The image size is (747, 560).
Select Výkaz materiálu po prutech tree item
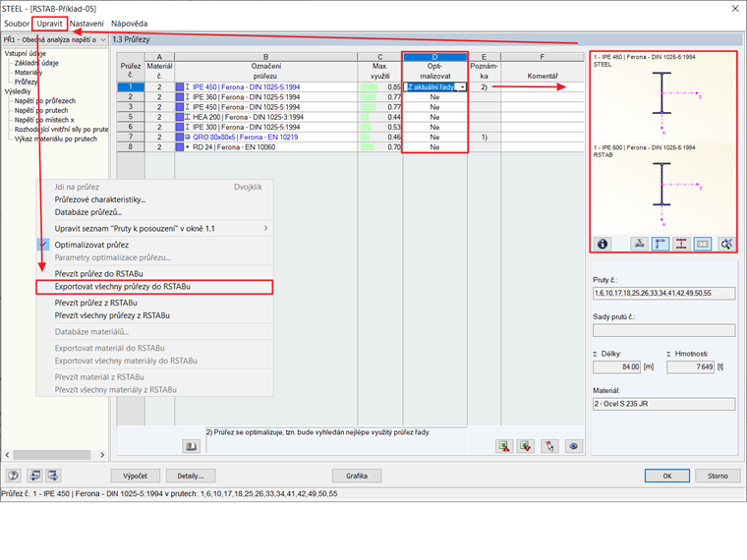coord(55,140)
